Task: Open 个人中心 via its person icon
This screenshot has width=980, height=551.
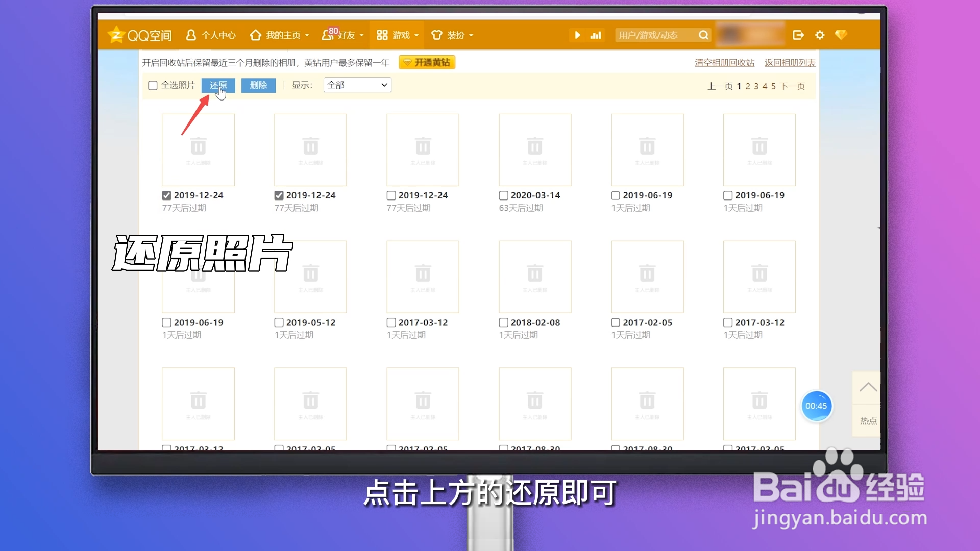Action: tap(191, 35)
